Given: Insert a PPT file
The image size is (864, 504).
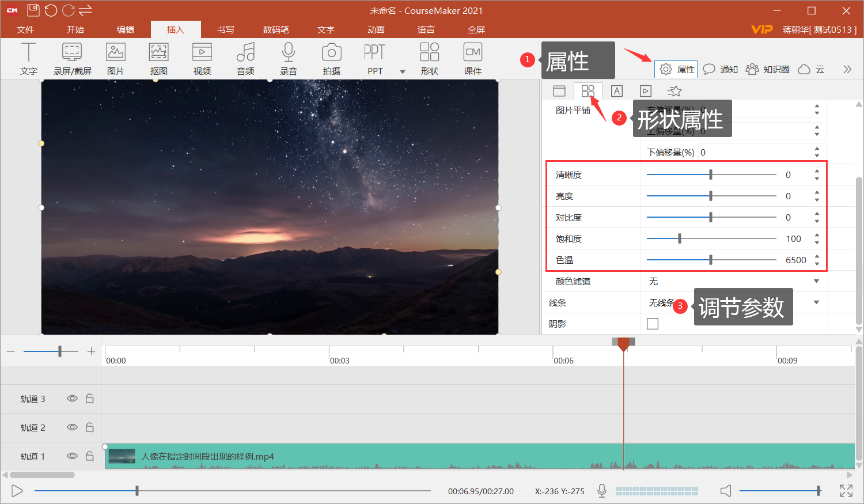Looking at the screenshot, I should pos(375,59).
